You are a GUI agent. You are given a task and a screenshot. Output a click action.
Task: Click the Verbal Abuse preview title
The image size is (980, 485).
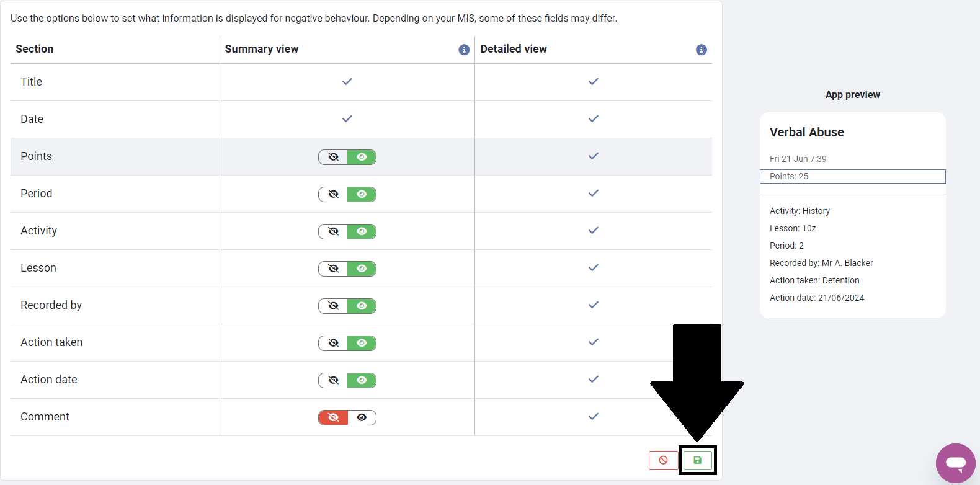click(806, 132)
